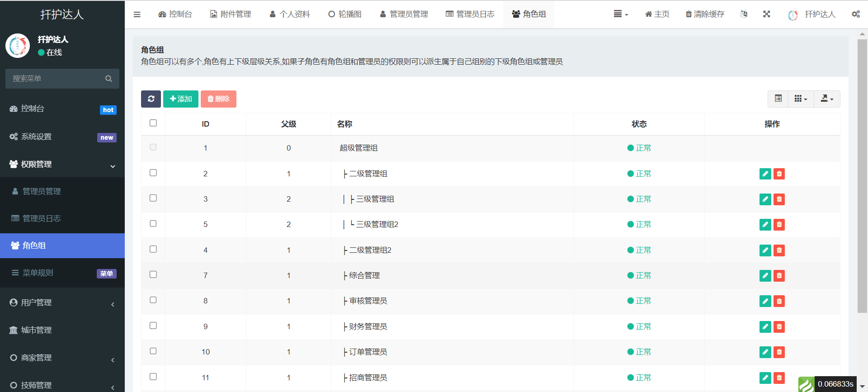Click the search magnifier icon in sidebar
Screen dimensions: 868x392
coord(108,79)
